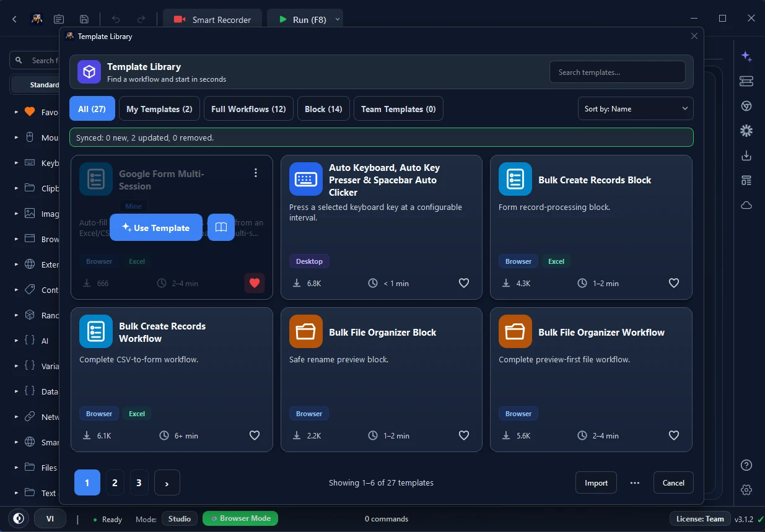Screen dimensions: 765x532
Task: Click the round theme icon in status bar
Action: point(19,518)
